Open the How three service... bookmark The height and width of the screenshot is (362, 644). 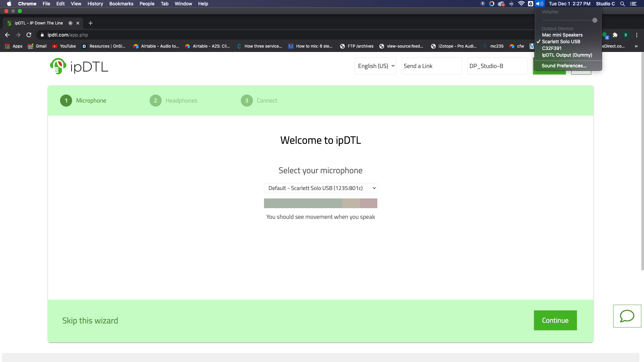(x=259, y=46)
